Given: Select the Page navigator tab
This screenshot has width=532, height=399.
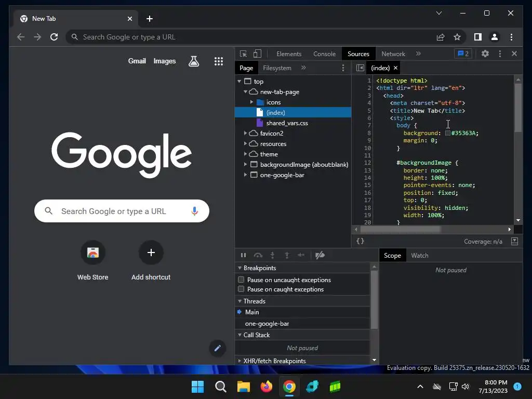Looking at the screenshot, I should [246, 68].
